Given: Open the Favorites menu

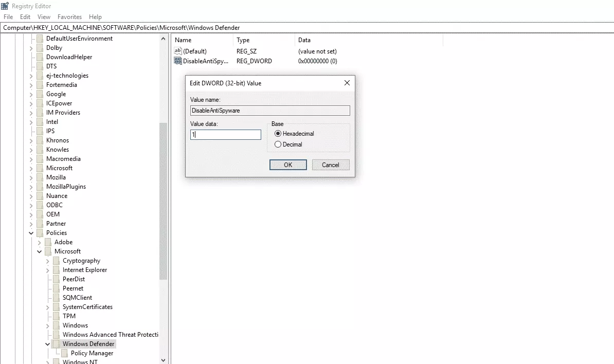Looking at the screenshot, I should click(x=69, y=17).
